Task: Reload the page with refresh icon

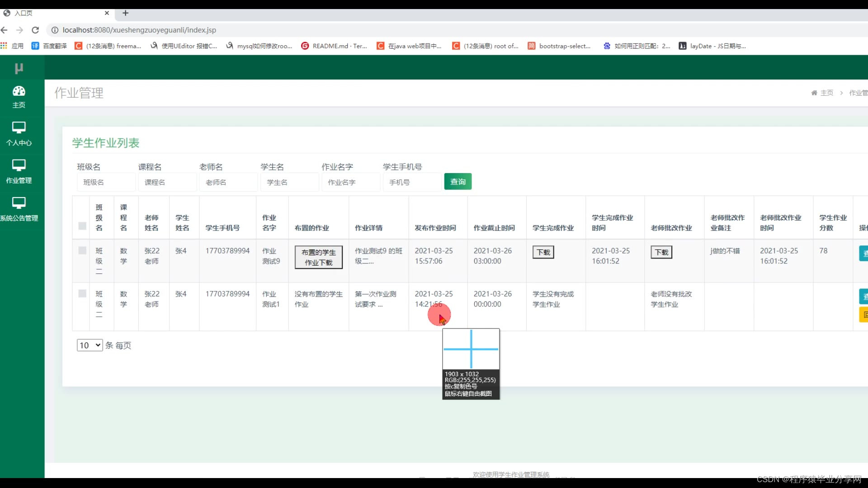Action: pyautogui.click(x=35, y=30)
